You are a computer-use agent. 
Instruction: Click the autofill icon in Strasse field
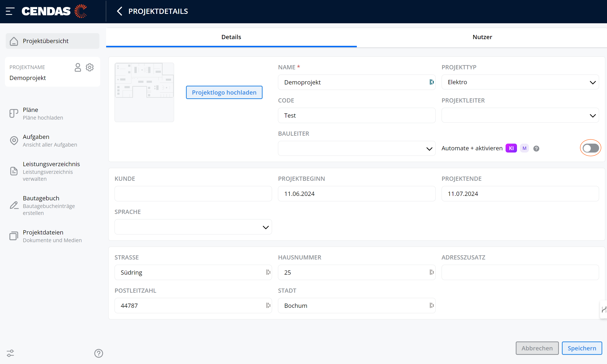coord(268,272)
